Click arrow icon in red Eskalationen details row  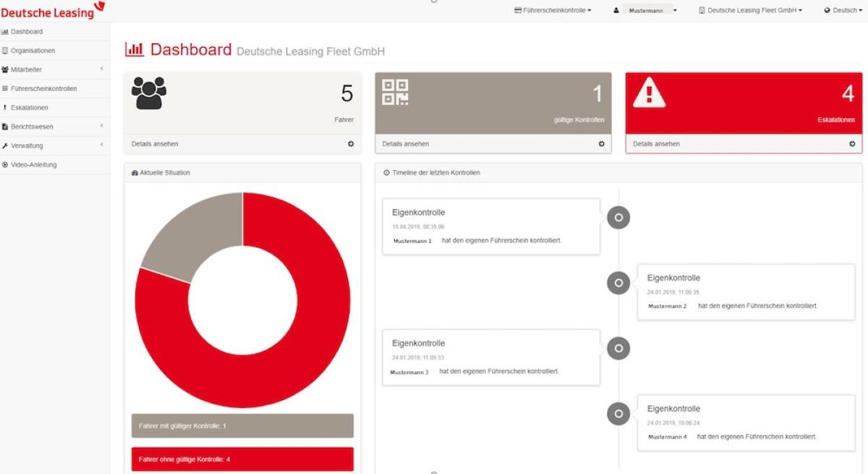point(852,144)
